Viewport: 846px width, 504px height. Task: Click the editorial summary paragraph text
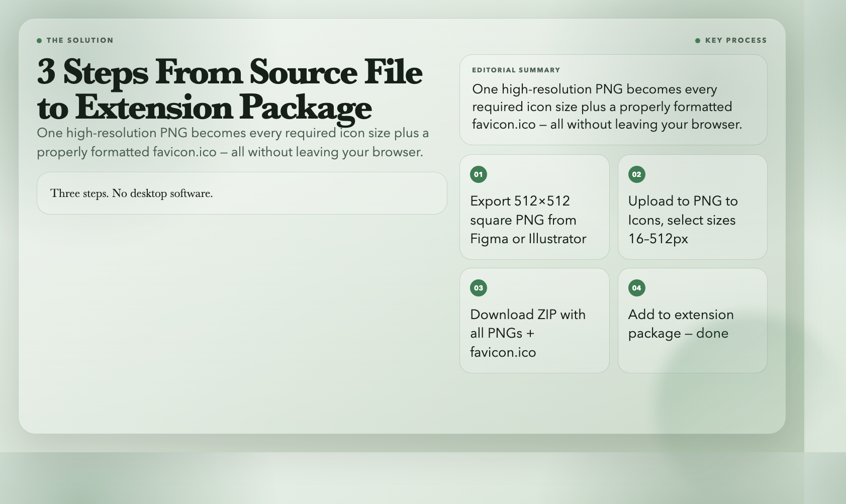pos(607,107)
